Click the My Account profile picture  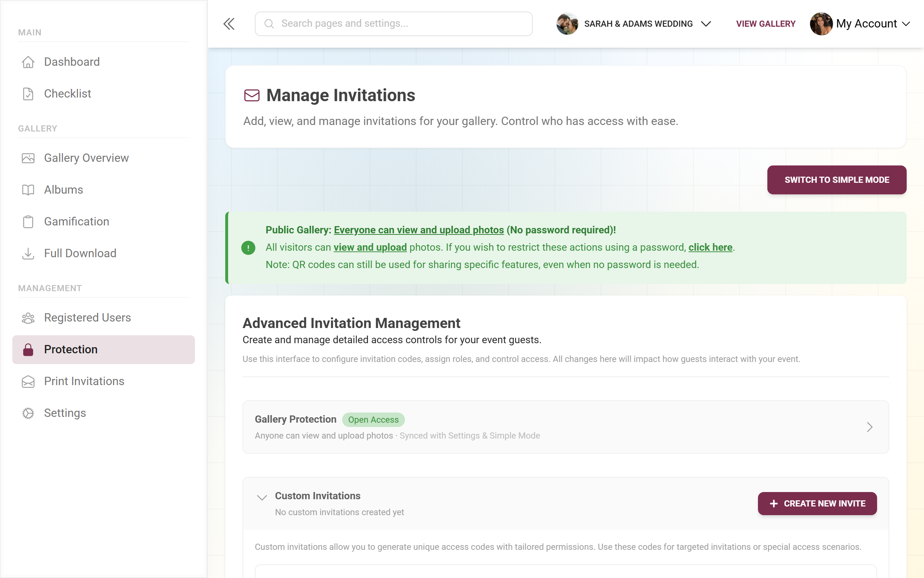pos(821,24)
